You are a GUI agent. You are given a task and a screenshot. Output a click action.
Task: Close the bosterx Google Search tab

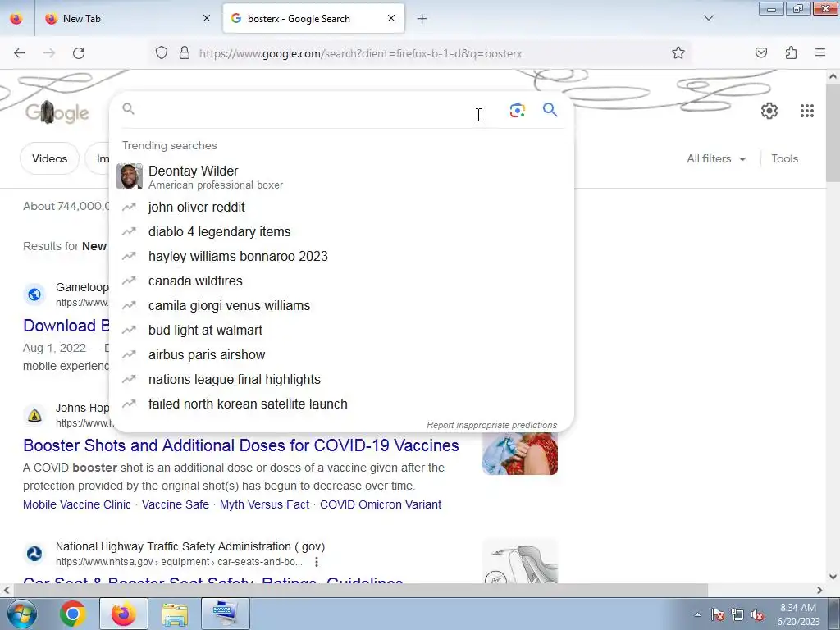(x=391, y=18)
